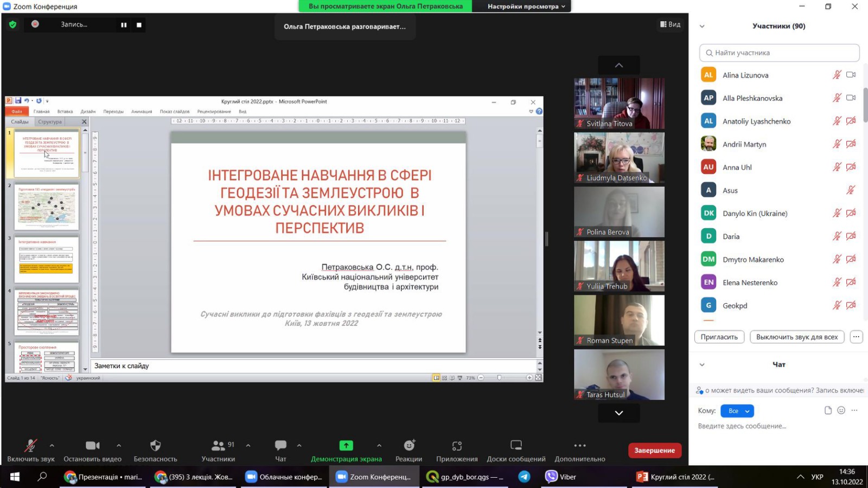868x488 pixels.
Task: Open the Chat icon in toolbar
Action: point(280,446)
